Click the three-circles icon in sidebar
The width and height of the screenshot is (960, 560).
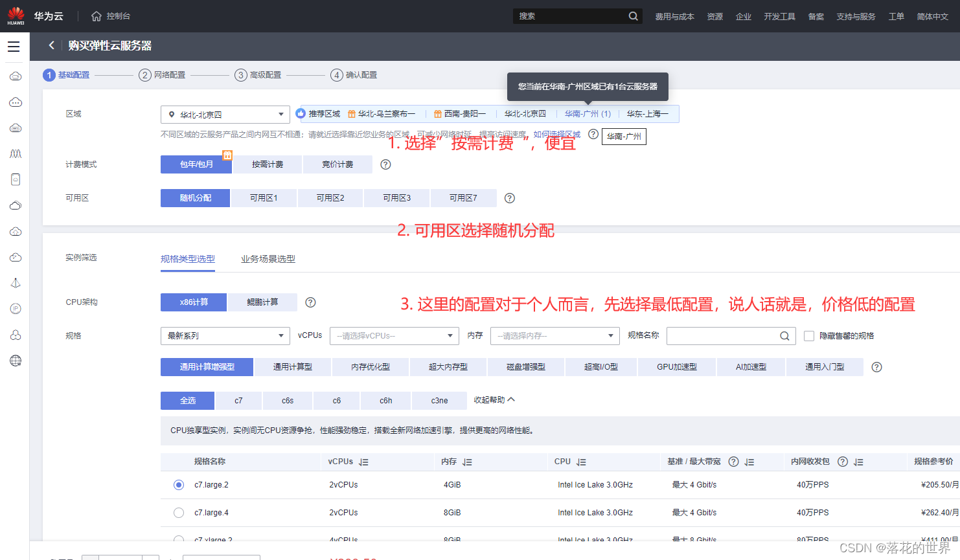16,335
